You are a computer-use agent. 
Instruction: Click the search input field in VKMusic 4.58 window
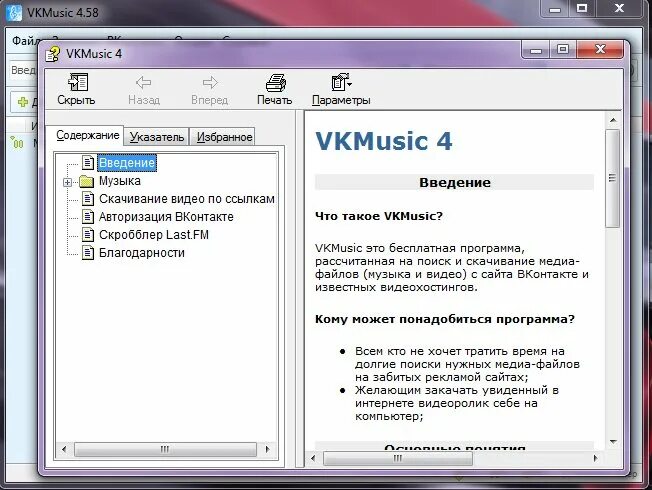coord(24,70)
